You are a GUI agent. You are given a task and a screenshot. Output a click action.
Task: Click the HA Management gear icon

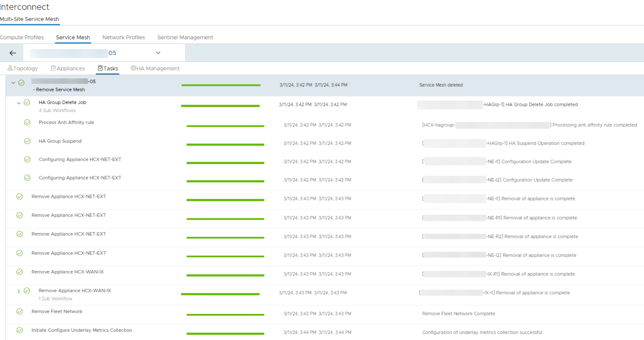tap(133, 68)
